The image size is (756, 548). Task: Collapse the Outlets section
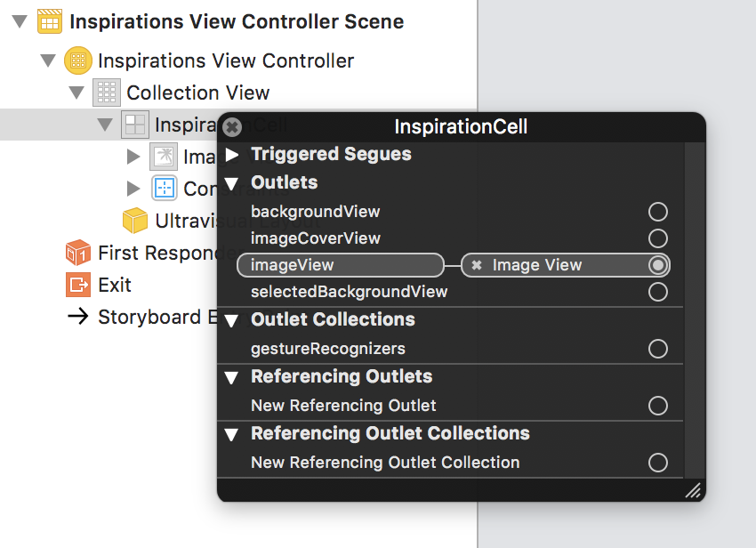231,182
